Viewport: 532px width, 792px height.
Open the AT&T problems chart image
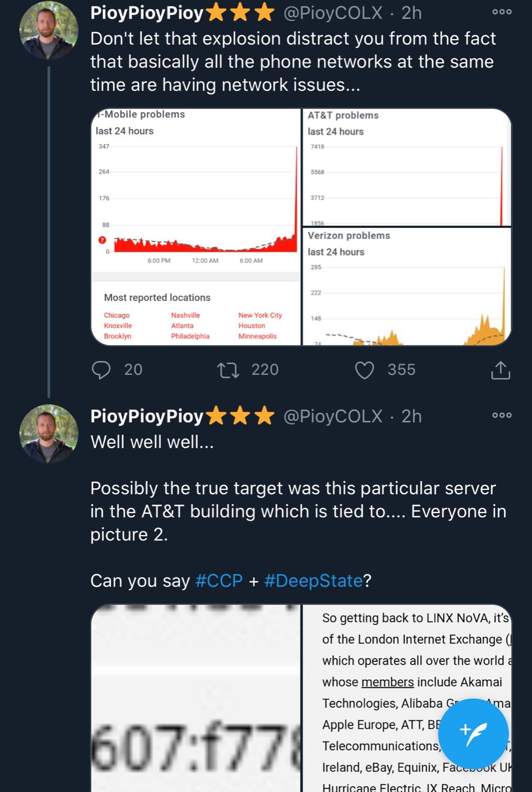tap(407, 167)
